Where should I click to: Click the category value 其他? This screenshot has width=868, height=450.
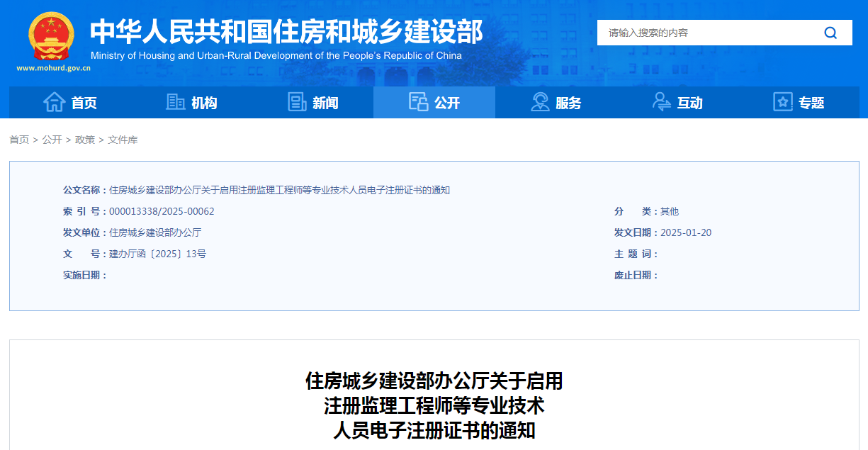[x=670, y=211]
